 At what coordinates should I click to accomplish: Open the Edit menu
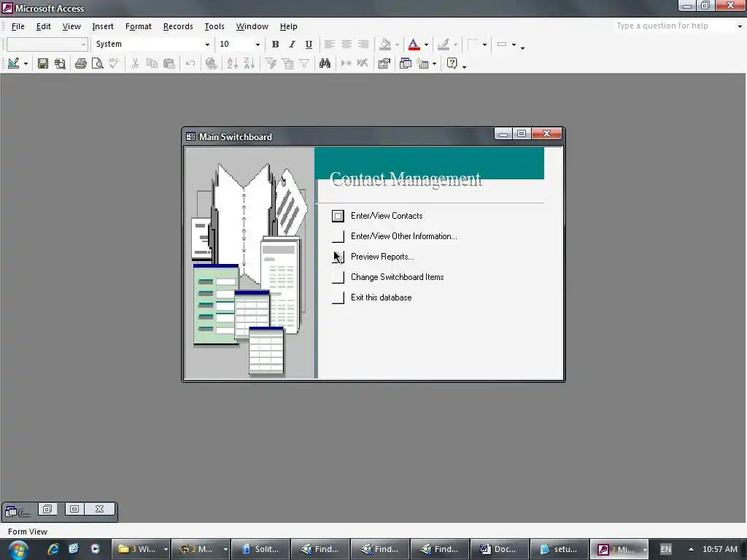pos(43,26)
